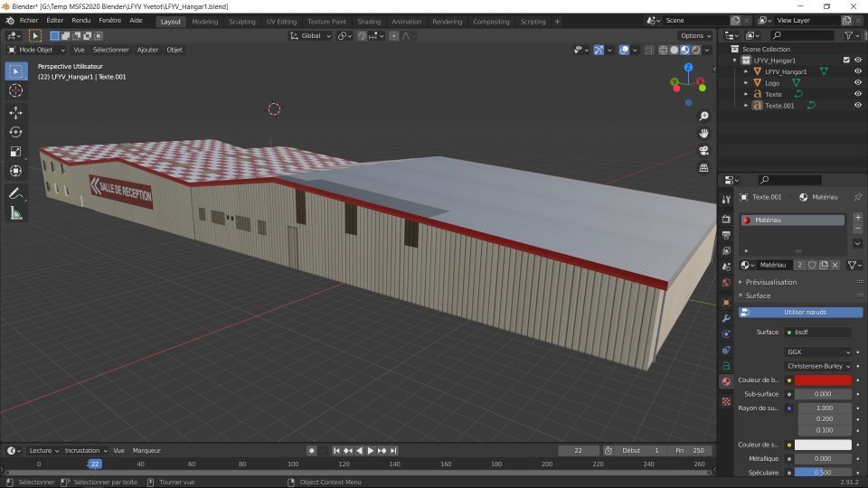Select the Scale tool in left toolbar
This screenshot has width=868, height=488.
(x=15, y=152)
